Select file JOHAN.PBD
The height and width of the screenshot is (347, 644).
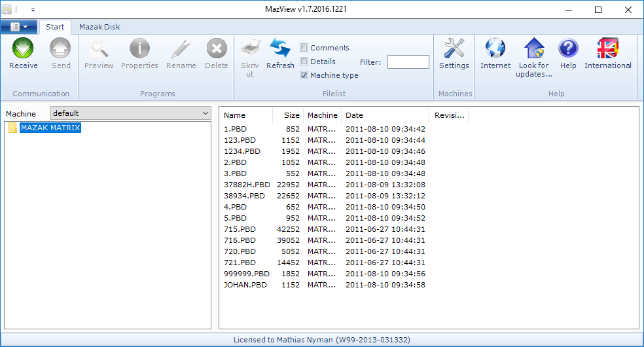[x=245, y=284]
